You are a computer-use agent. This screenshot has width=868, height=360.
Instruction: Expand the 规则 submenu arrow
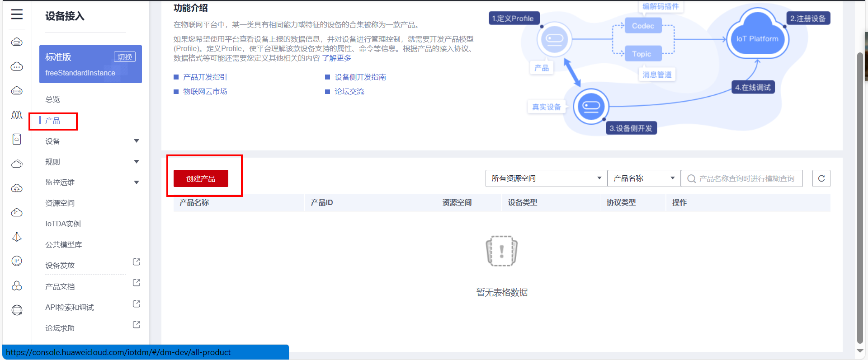coord(137,162)
